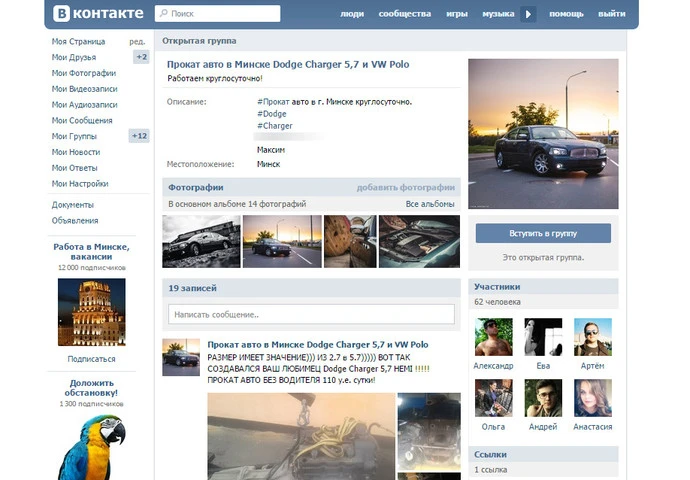Click Доложить обстановку! ad title

point(92,388)
